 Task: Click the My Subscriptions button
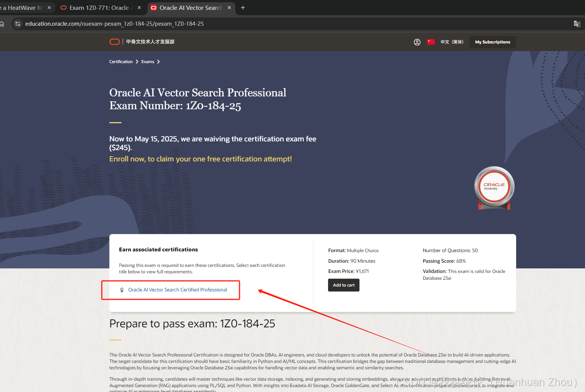tap(493, 42)
